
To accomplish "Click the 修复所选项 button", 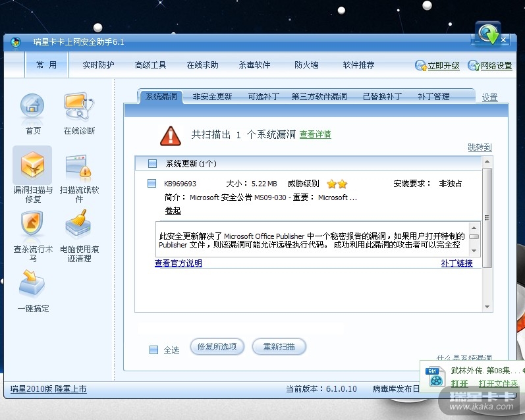I will [x=217, y=347].
